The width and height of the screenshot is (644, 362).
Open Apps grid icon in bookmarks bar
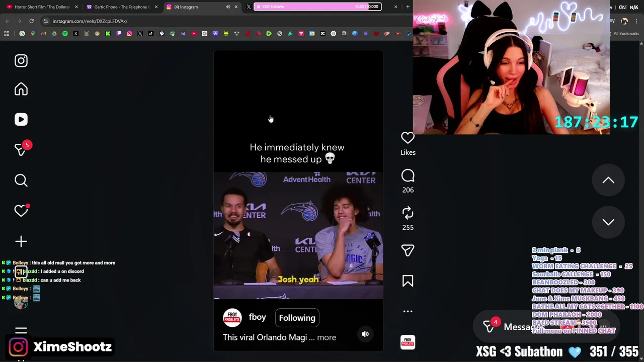7,34
